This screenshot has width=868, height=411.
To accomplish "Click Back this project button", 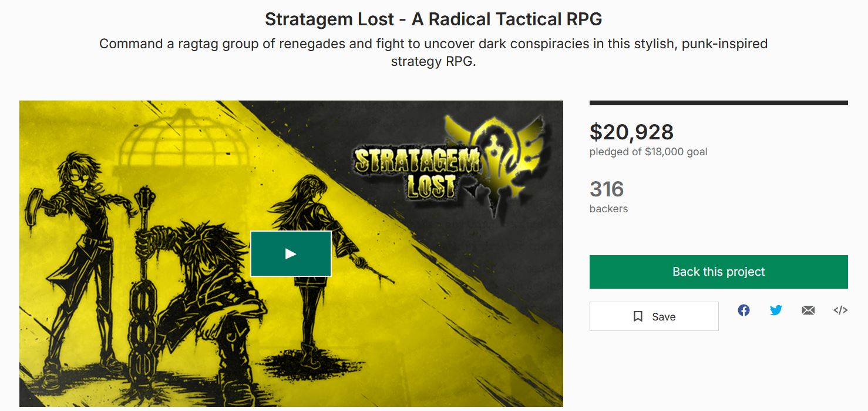I will pyautogui.click(x=719, y=272).
